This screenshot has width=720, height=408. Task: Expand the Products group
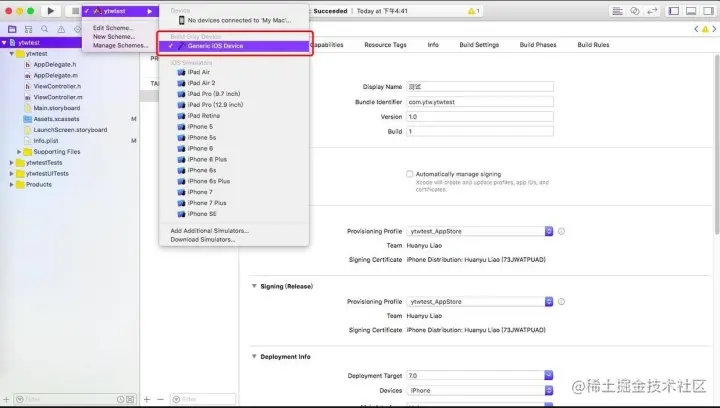(x=11, y=184)
